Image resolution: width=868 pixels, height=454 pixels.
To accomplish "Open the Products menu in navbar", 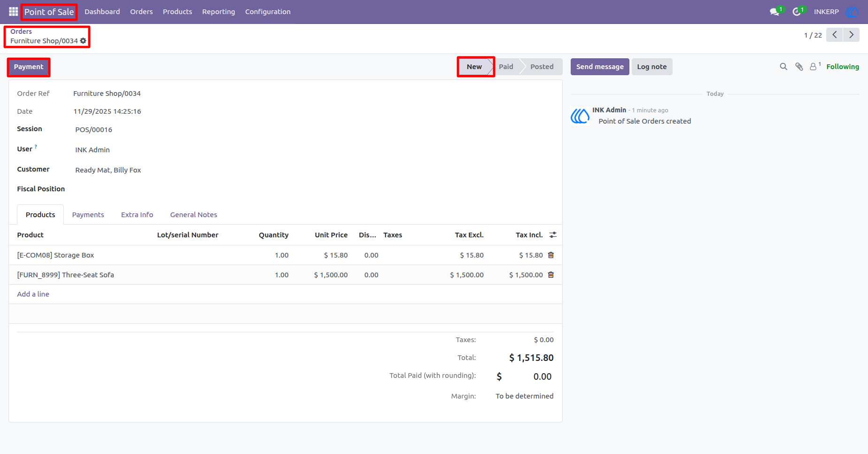I will (x=178, y=12).
